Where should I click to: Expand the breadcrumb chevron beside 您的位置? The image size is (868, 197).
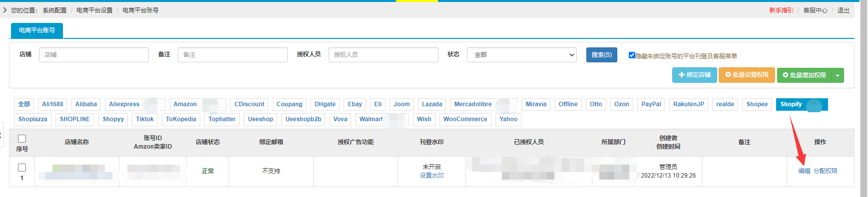click(5, 10)
